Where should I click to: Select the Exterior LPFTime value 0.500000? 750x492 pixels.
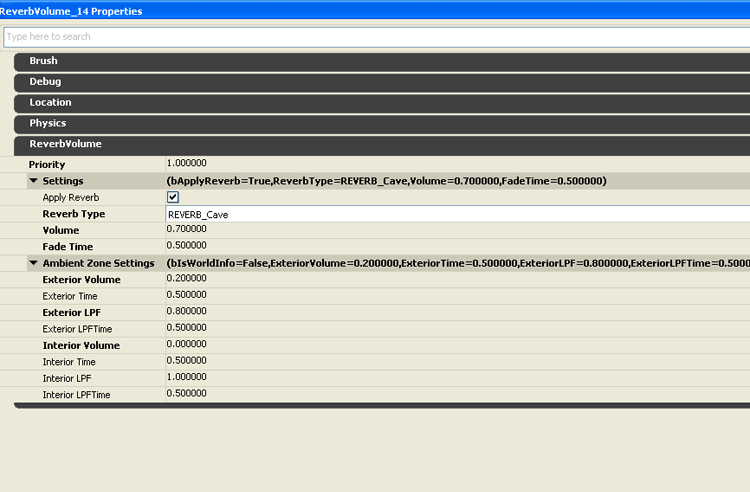[187, 328]
